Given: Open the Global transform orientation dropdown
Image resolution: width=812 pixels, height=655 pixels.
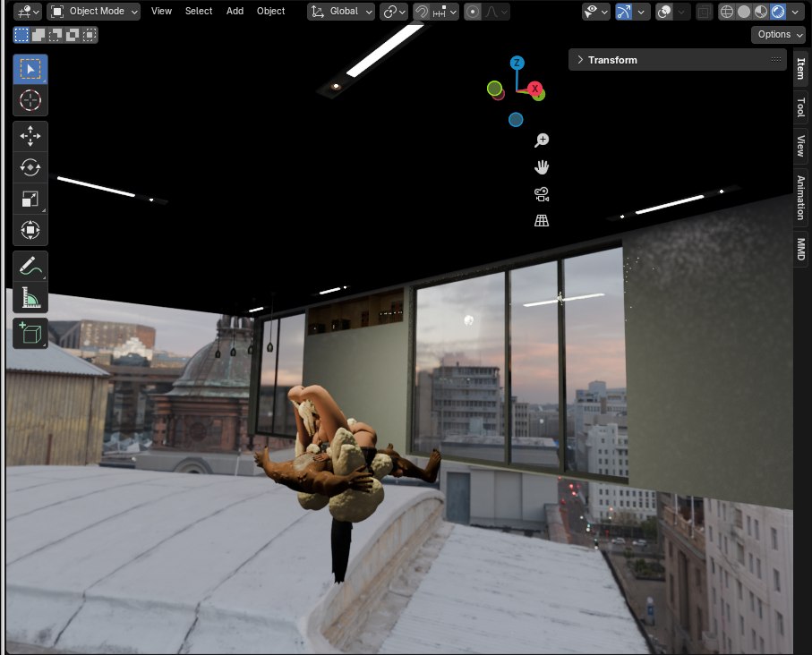Looking at the screenshot, I should 341,12.
